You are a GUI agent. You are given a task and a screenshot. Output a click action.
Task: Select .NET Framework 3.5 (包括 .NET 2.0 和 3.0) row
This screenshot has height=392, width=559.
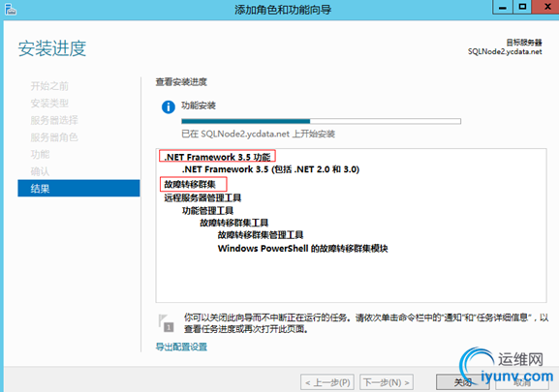pos(270,169)
